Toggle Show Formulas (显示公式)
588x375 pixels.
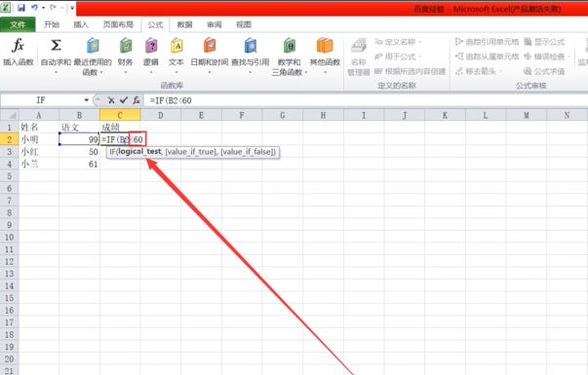coord(544,42)
